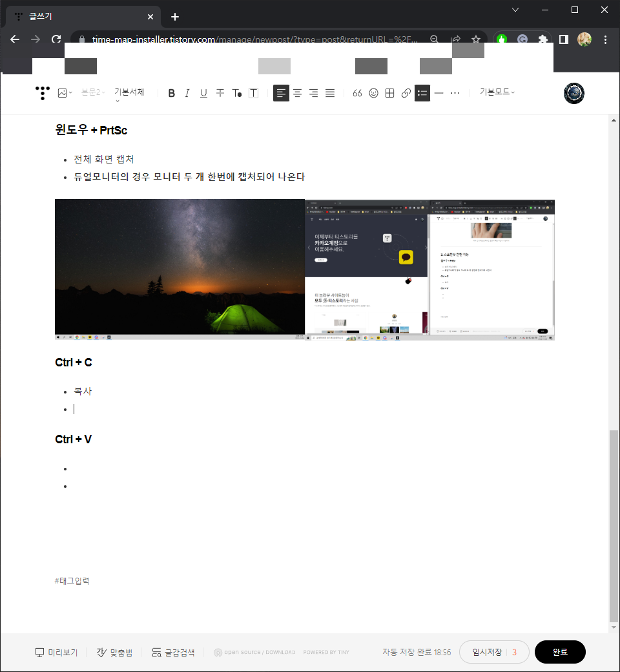Toggle the browser side panel
The image size is (620, 672).
pos(563,39)
